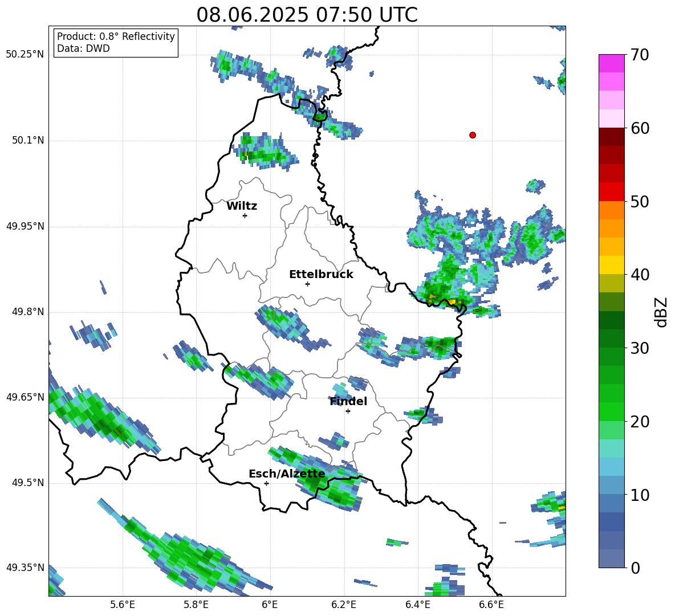Click the '08.06.2025 07:50 UTC' title
The width and height of the screenshot is (675, 616).
307,15
